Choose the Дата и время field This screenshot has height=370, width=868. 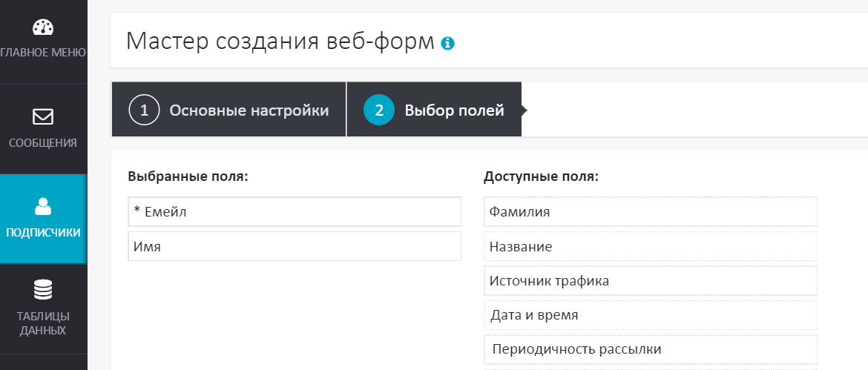coord(650,315)
